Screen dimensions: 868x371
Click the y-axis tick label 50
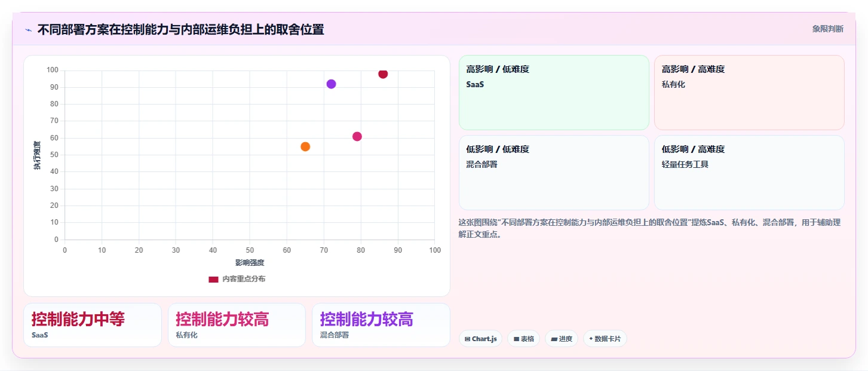(x=54, y=155)
